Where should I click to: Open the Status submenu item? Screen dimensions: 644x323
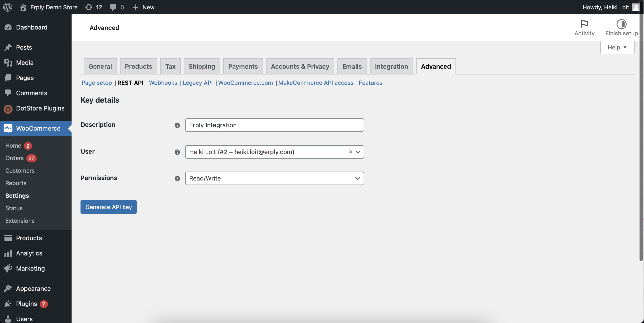click(14, 208)
